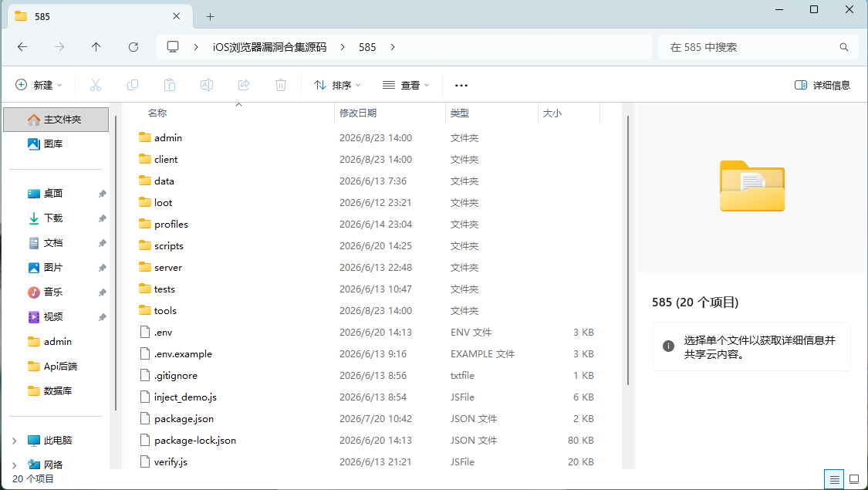Click the folder preview thumbnail

click(752, 186)
